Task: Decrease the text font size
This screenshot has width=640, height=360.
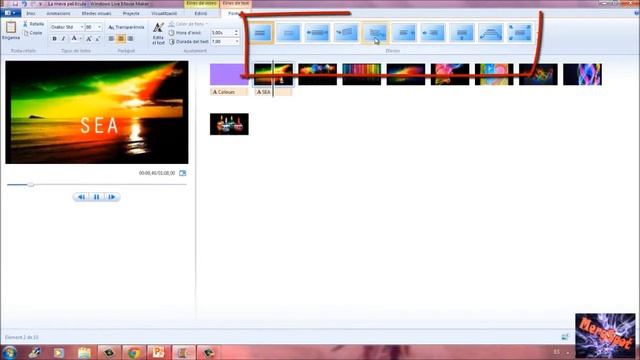Action: (98, 39)
